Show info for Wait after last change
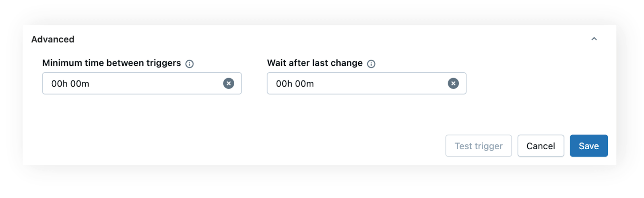The width and height of the screenshot is (644, 198). pyautogui.click(x=371, y=64)
